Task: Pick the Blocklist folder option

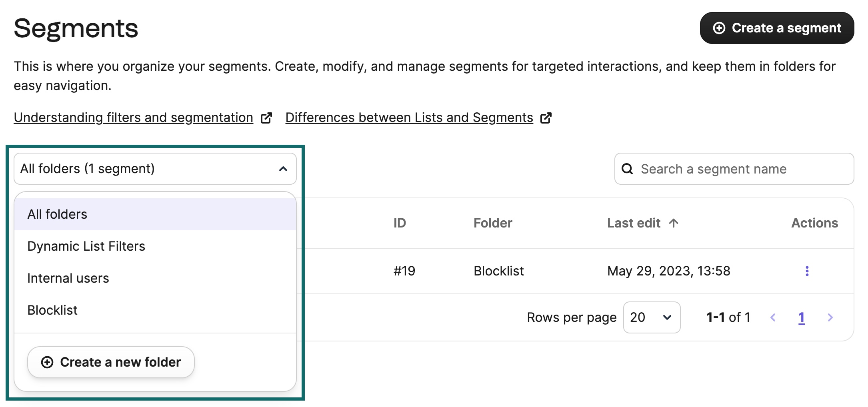Action: tap(52, 310)
